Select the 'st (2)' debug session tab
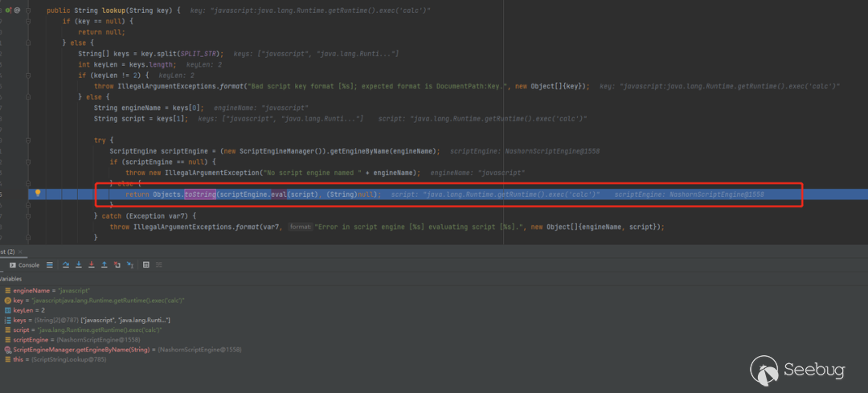This screenshot has width=868, height=393. pos(7,252)
